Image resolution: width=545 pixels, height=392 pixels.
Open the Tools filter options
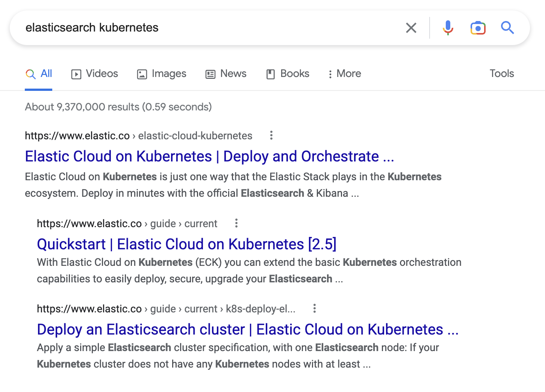tap(502, 73)
